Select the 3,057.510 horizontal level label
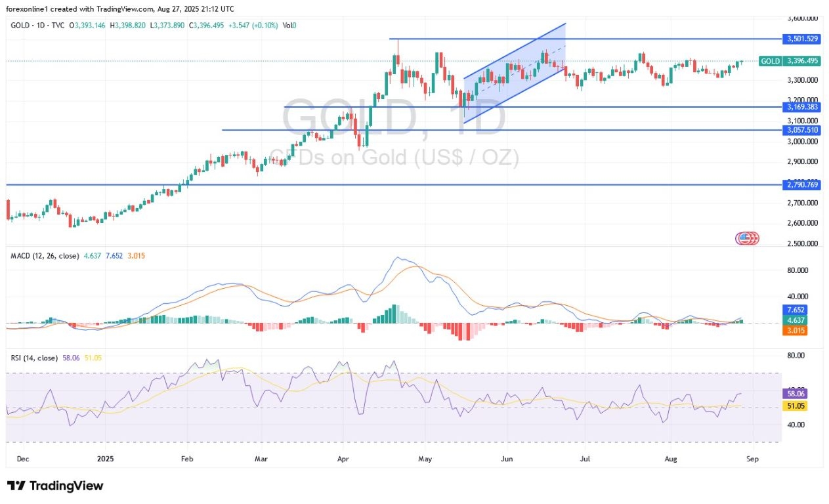The height and width of the screenshot is (504, 829). click(x=802, y=130)
